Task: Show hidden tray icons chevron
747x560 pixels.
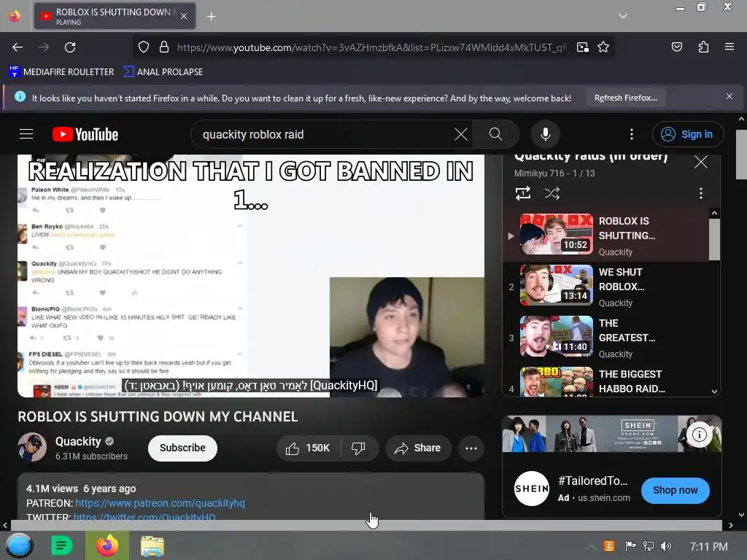Action: (590, 546)
